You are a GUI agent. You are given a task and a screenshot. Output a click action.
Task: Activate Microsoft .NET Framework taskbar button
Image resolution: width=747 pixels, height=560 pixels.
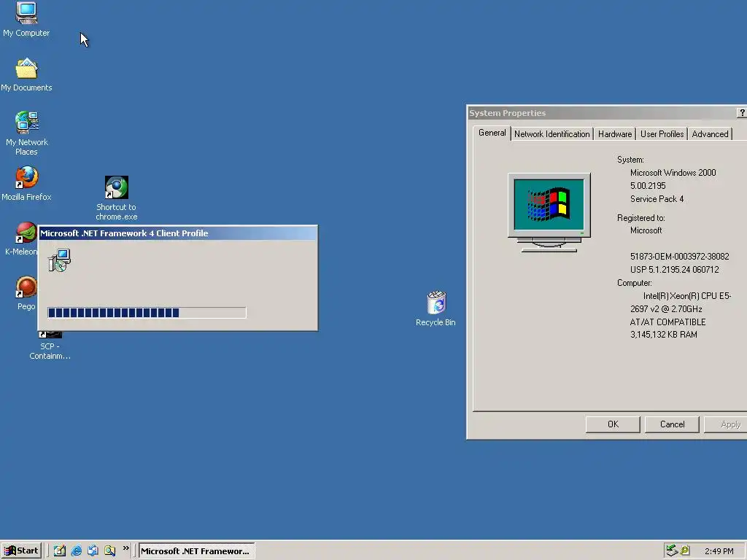[x=197, y=551]
